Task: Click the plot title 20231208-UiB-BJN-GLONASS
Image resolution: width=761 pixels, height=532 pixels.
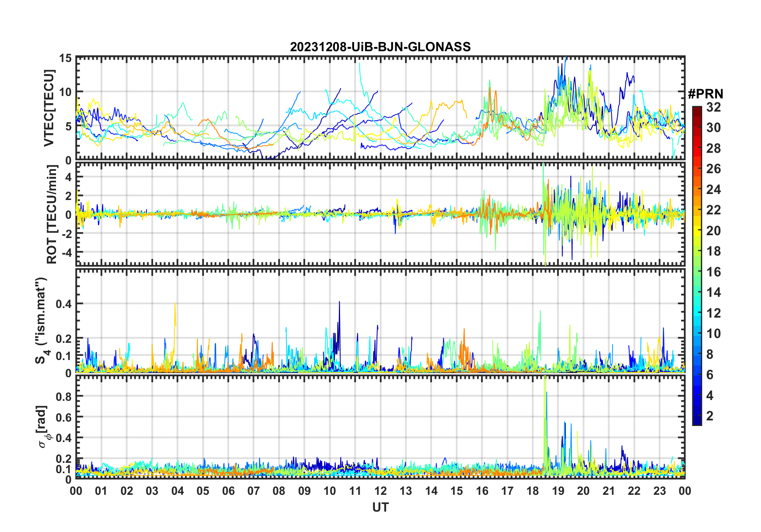Action: [x=380, y=47]
